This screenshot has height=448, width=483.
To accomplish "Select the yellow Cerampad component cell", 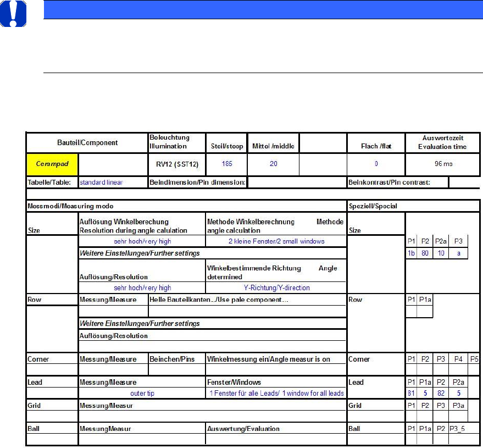I will (52, 164).
